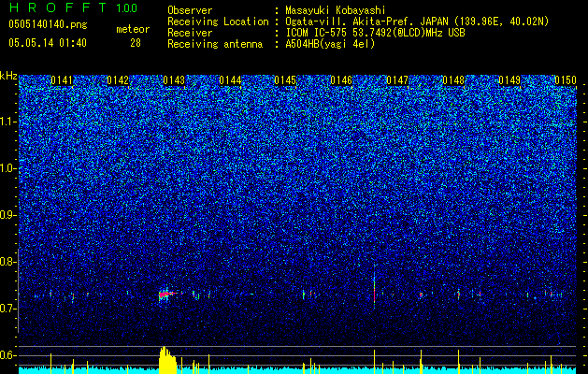Click time marker 0142
Viewport: 588px width, 374px height.
click(118, 80)
